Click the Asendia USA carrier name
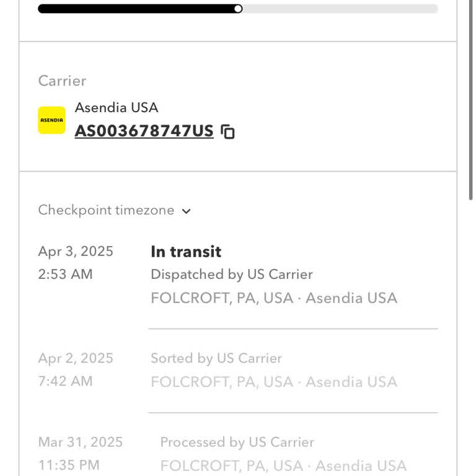The width and height of the screenshot is (476, 476). (117, 107)
